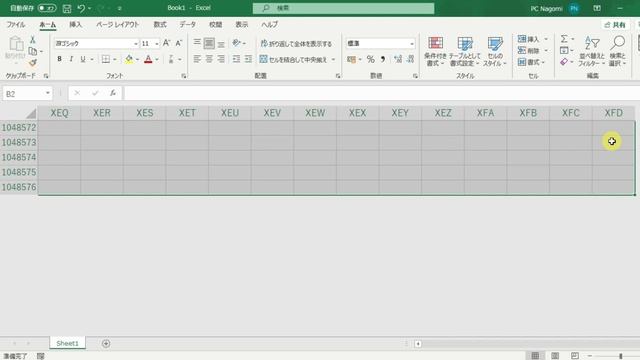The width and height of the screenshot is (640, 360).
Task: Select the Sheet1 tab
Action: (x=67, y=343)
